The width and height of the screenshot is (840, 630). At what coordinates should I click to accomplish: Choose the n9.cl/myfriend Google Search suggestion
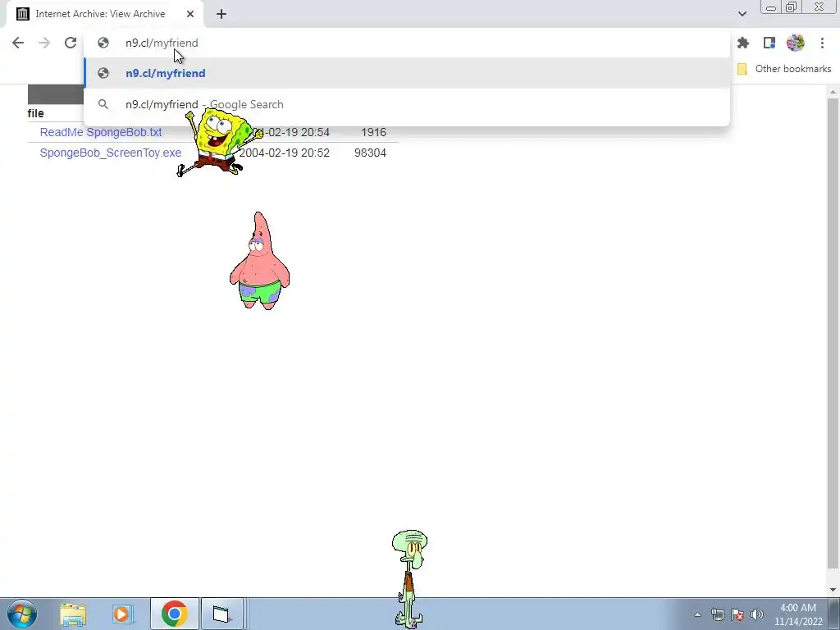(x=407, y=104)
